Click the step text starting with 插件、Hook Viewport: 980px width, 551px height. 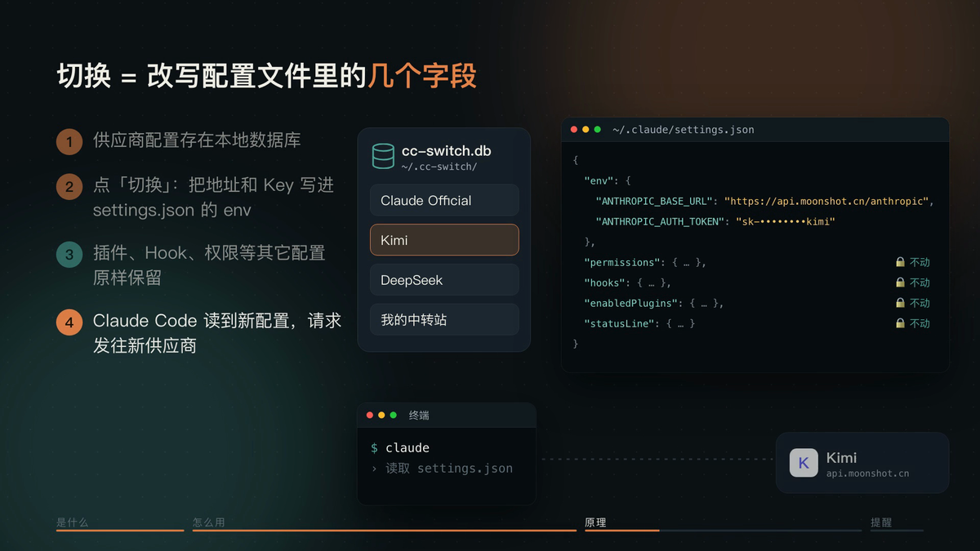(x=209, y=265)
